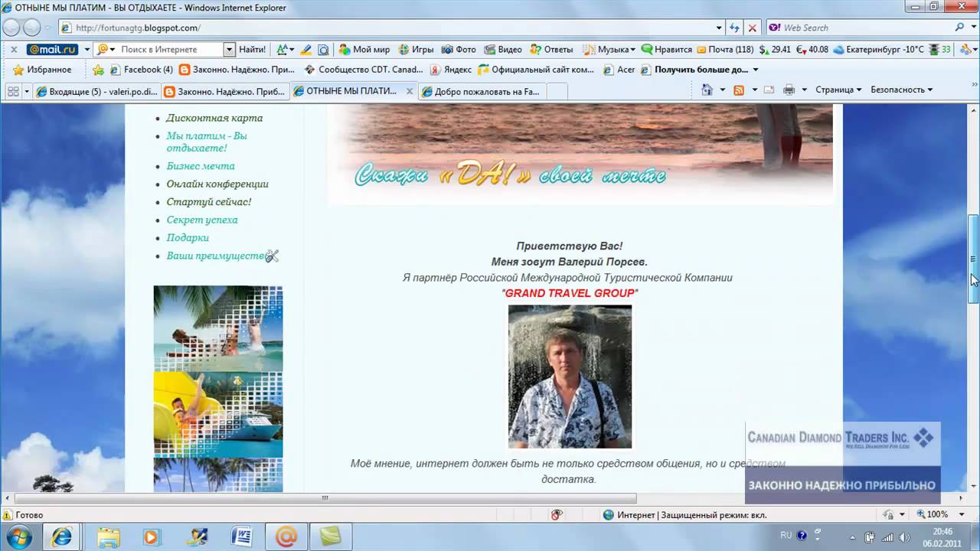Click the Print icon in the command bar
The height and width of the screenshot is (551, 980).
tap(789, 90)
